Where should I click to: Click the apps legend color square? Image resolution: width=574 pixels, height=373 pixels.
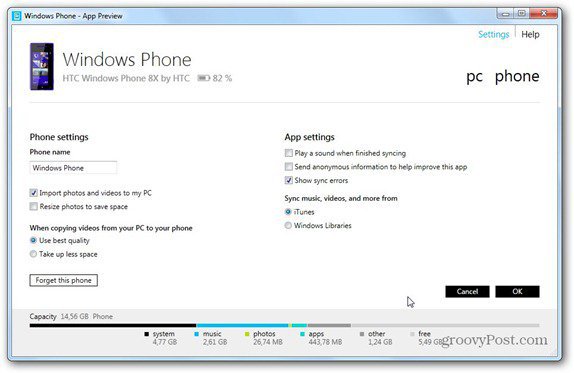302,334
